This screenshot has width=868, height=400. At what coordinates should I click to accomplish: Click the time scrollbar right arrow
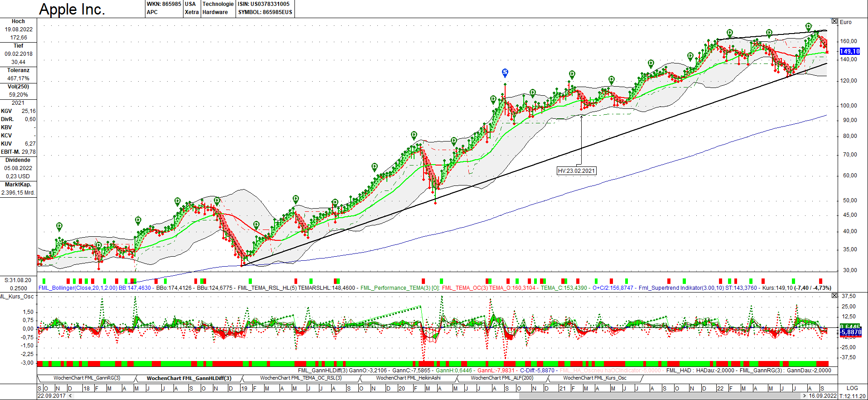pyautogui.click(x=805, y=396)
